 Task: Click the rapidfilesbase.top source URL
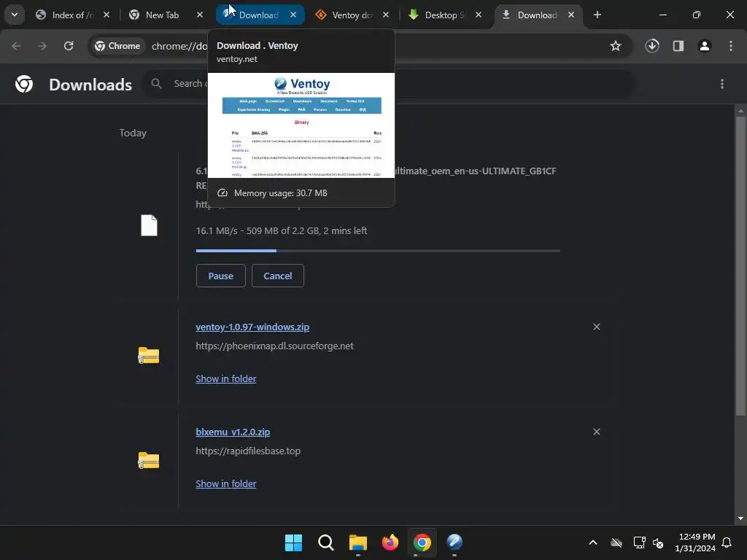248,451
